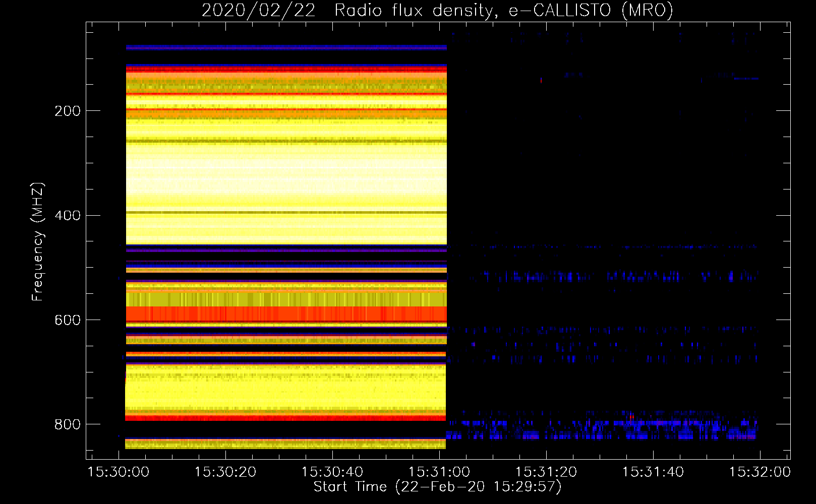
Task: Click the 'Start Time (22-Feb-20 15:29:57)' label
Action: tap(437, 487)
